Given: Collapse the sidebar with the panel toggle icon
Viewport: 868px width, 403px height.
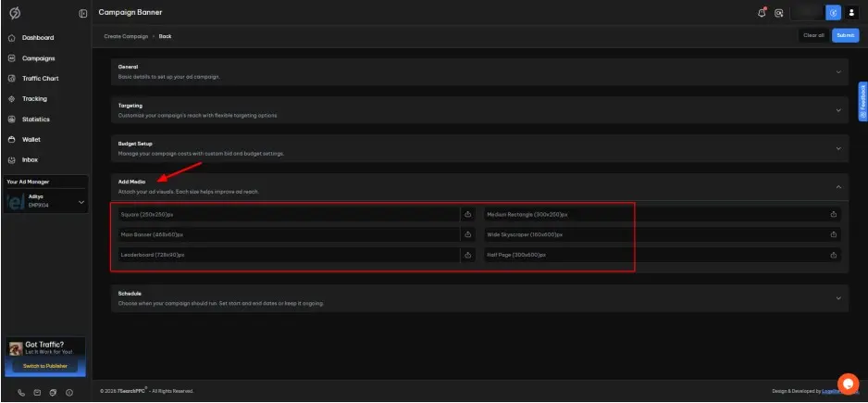Looking at the screenshot, I should pos(83,13).
